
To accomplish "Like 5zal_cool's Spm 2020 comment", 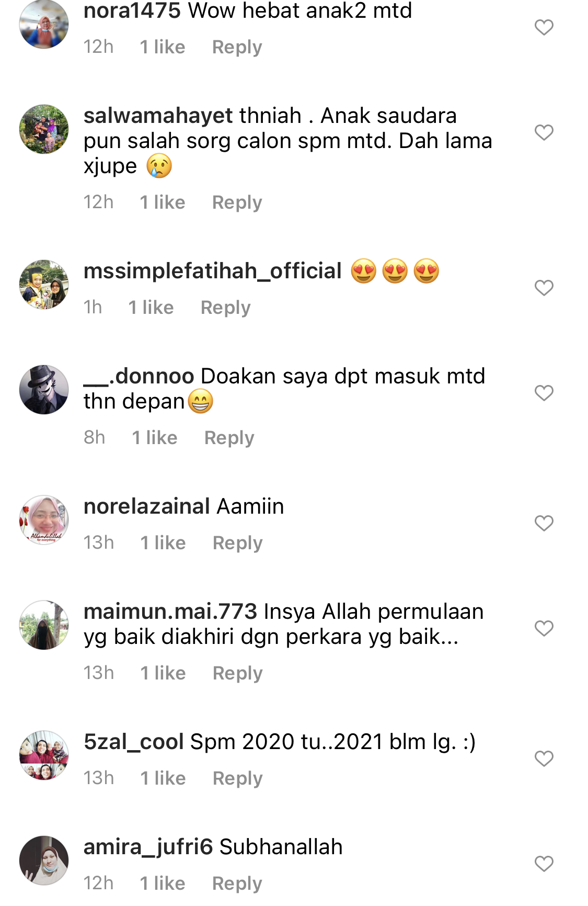I will [x=544, y=758].
